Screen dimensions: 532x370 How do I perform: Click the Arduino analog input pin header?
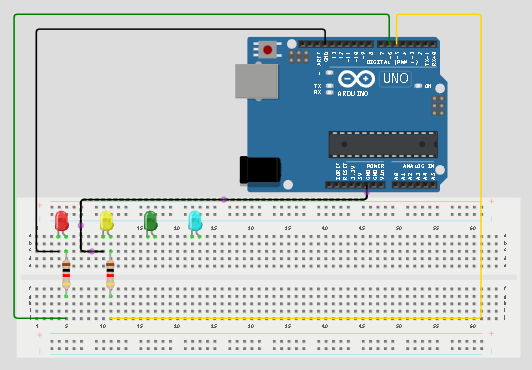click(x=415, y=185)
